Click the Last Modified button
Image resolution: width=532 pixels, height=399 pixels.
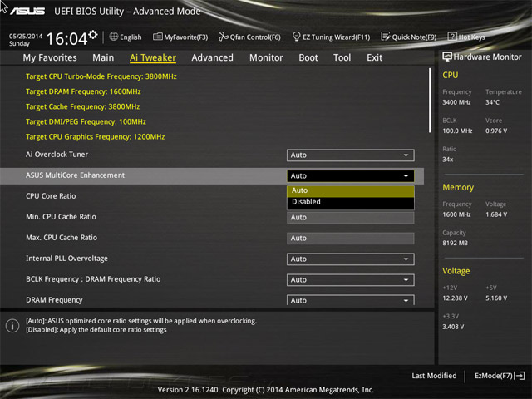(x=434, y=376)
